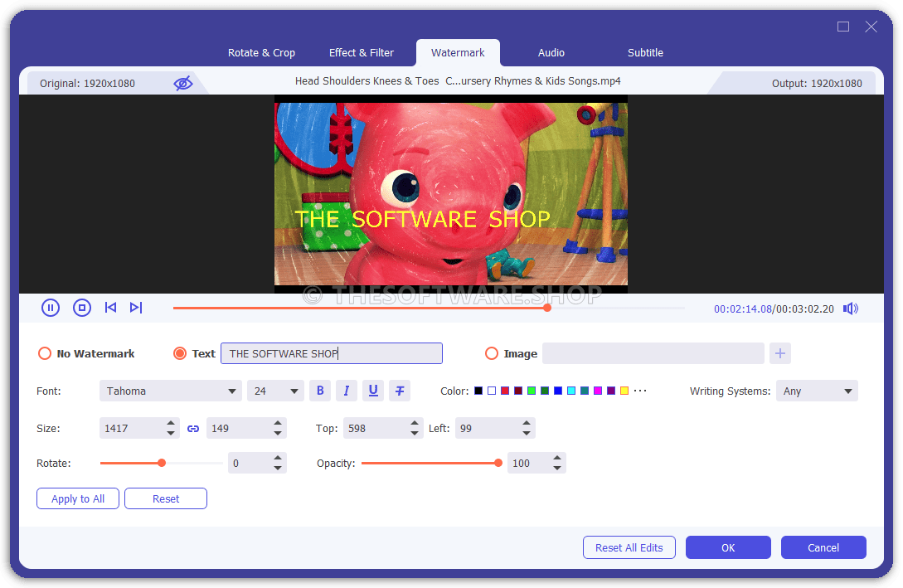Open the Tahoma font dropdown
The width and height of the screenshot is (903, 588).
(x=171, y=391)
